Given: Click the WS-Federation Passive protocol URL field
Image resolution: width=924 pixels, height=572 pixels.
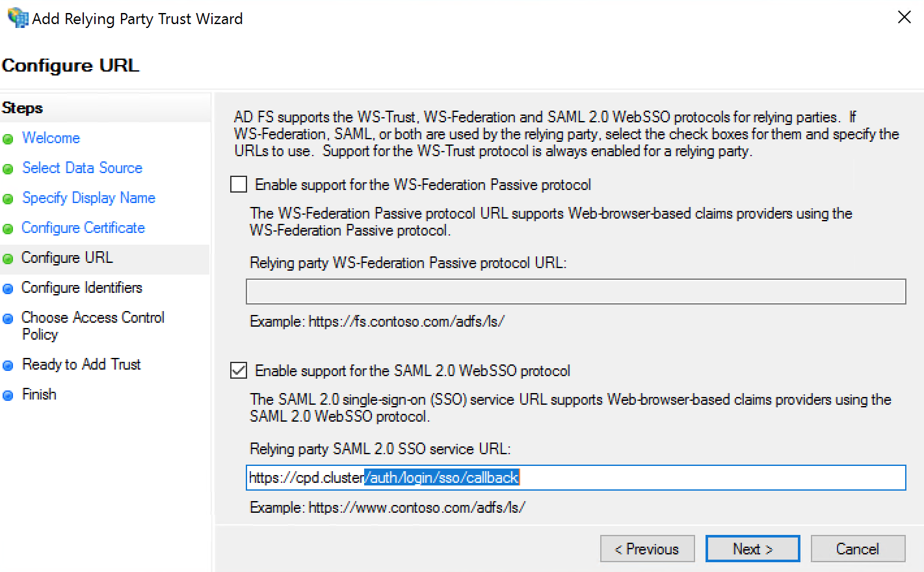Looking at the screenshot, I should click(x=575, y=292).
